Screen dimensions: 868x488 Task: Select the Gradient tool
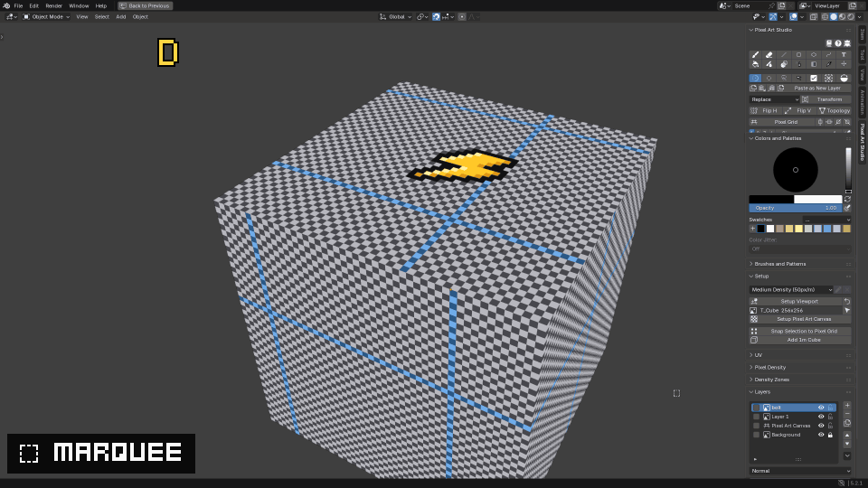pyautogui.click(x=814, y=64)
